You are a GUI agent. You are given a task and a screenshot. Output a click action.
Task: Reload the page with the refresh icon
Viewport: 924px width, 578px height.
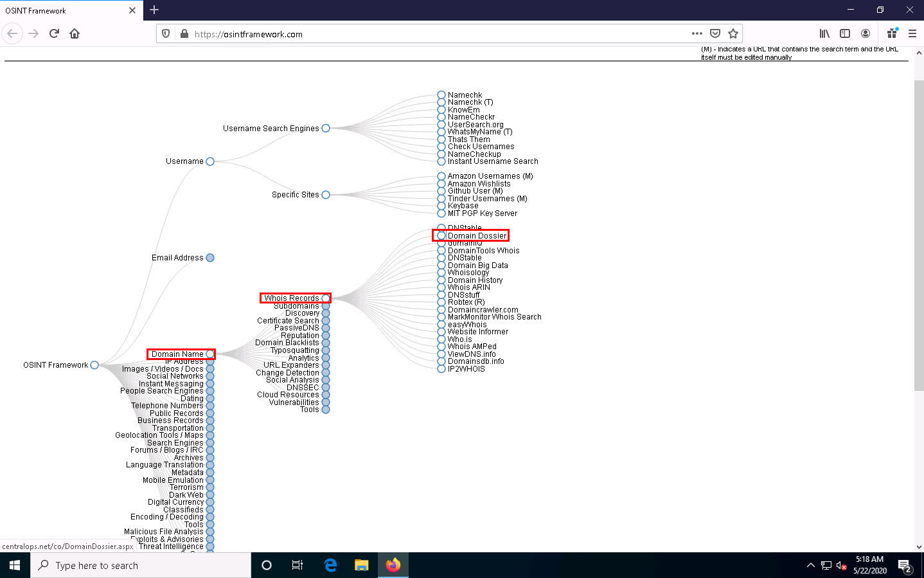pyautogui.click(x=54, y=33)
